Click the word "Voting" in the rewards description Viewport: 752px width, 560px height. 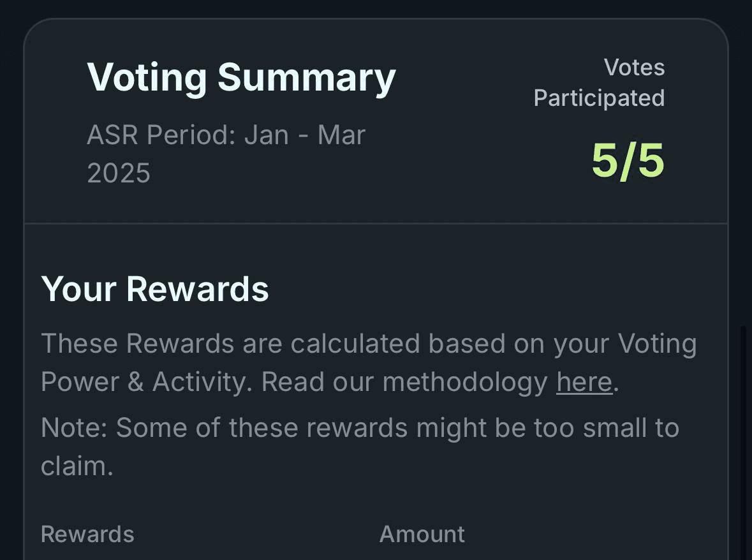[x=657, y=344]
